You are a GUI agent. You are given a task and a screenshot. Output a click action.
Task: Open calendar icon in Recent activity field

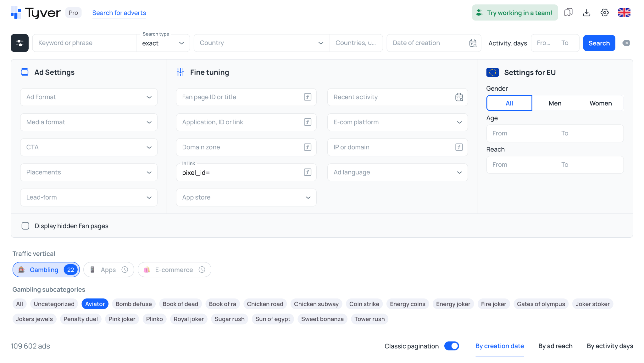pos(459,97)
